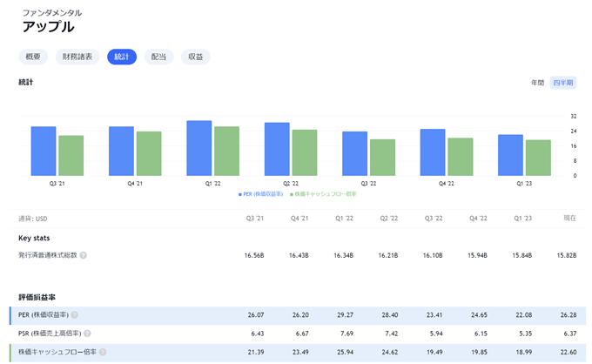Click the green bar for Q2 '22
Image resolution: width=592 pixels, height=364 pixels.
[x=305, y=152]
